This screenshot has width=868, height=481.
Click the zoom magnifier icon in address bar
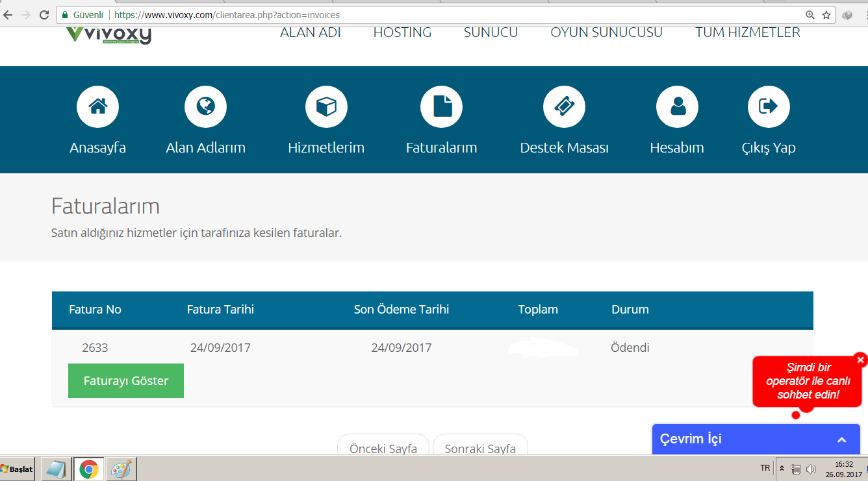tap(810, 14)
